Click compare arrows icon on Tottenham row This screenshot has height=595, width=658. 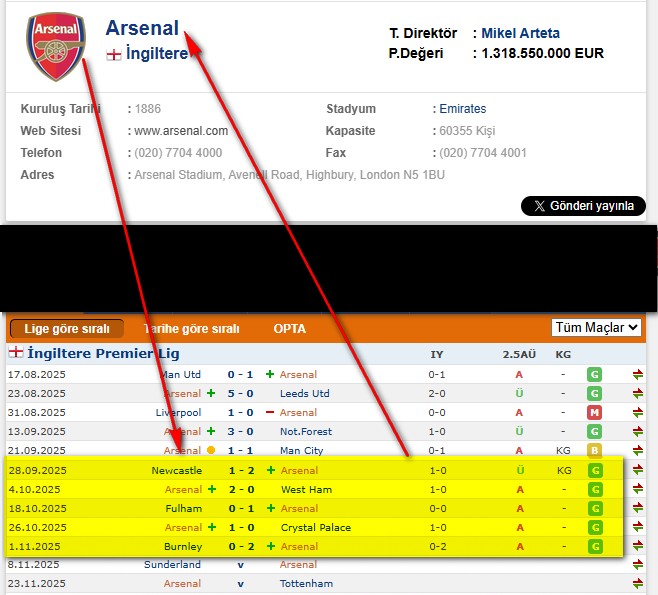click(638, 584)
